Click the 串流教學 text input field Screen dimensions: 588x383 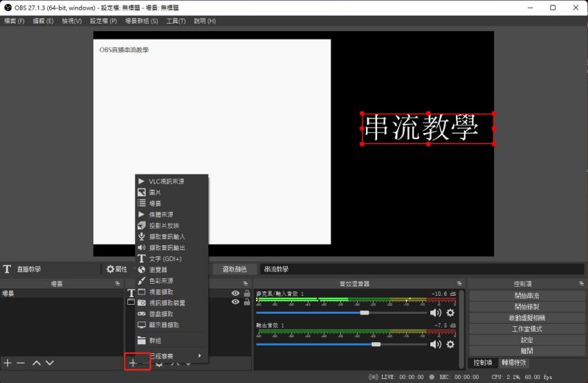[x=422, y=269]
